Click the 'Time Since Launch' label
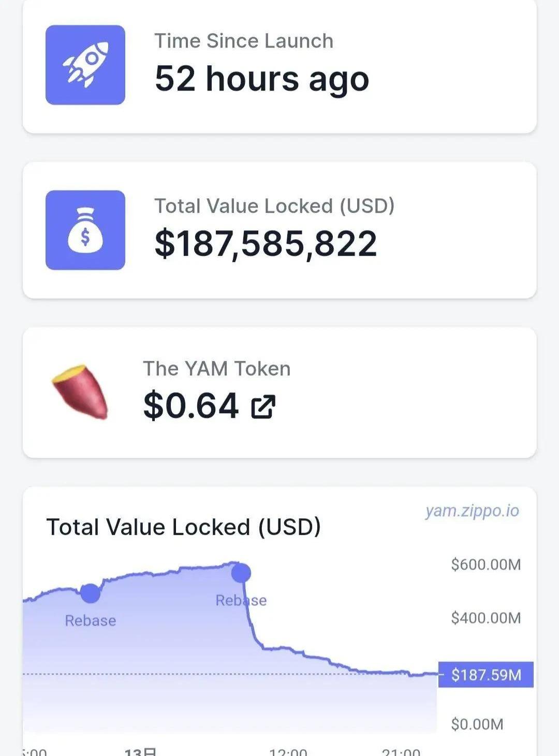Image resolution: width=559 pixels, height=756 pixels. tap(244, 41)
